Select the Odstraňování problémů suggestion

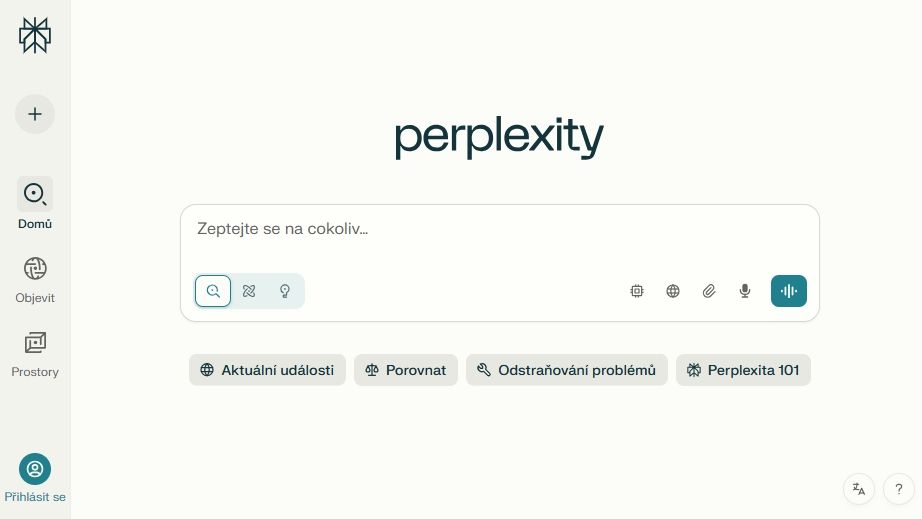click(567, 370)
